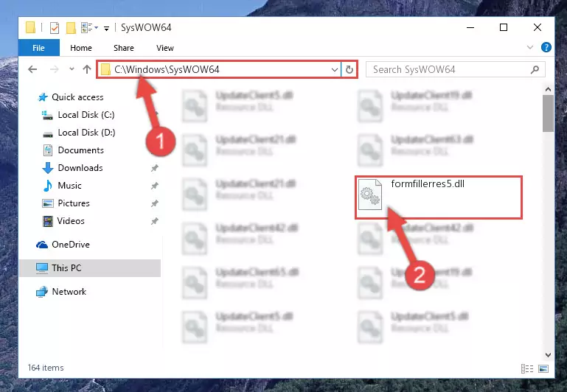Click the This PC monitor icon
The width and height of the screenshot is (567, 392).
pos(42,268)
